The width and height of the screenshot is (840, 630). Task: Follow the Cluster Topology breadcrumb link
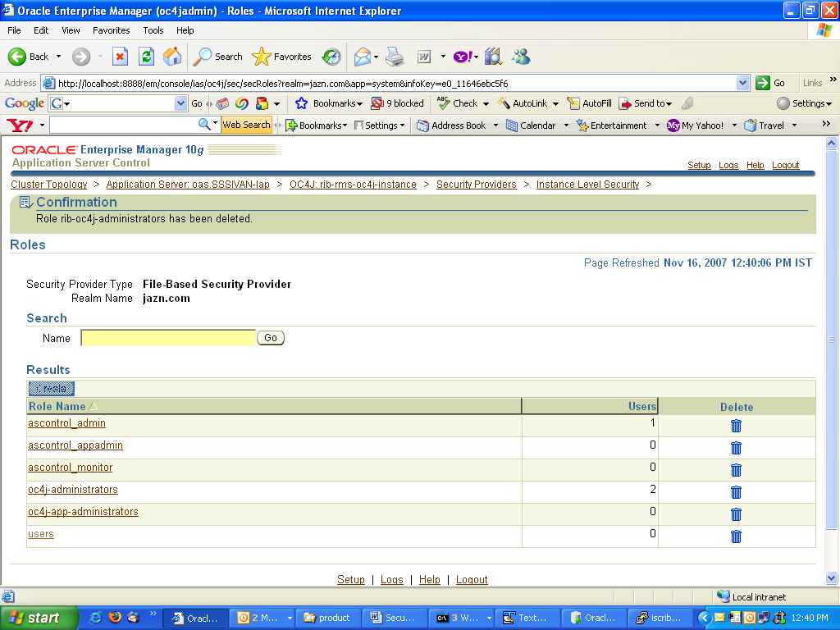coord(48,185)
